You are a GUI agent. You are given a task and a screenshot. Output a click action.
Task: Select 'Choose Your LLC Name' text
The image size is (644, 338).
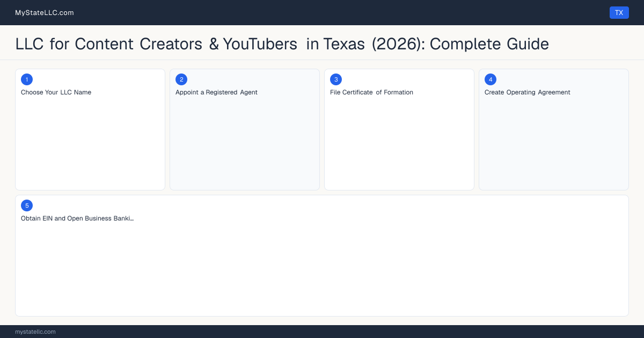(56, 92)
